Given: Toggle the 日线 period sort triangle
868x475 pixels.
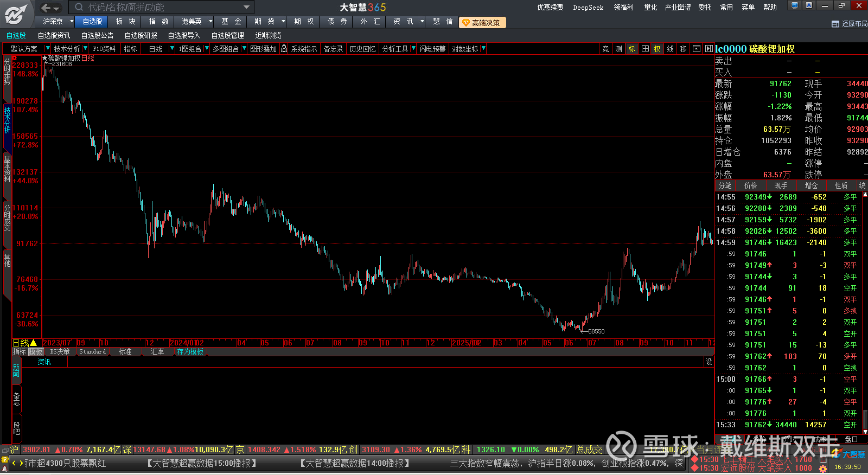Looking at the screenshot, I should [x=34, y=343].
